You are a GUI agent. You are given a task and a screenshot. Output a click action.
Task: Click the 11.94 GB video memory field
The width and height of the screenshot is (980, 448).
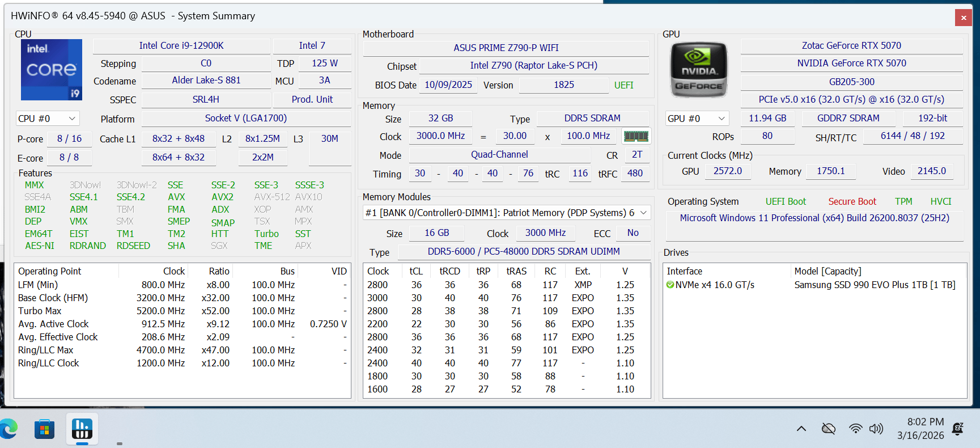tap(767, 118)
